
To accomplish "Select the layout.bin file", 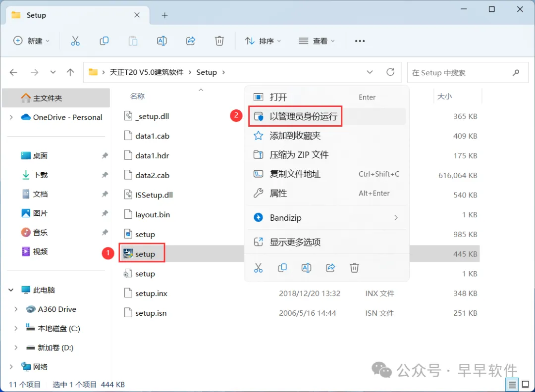I will [147, 215].
